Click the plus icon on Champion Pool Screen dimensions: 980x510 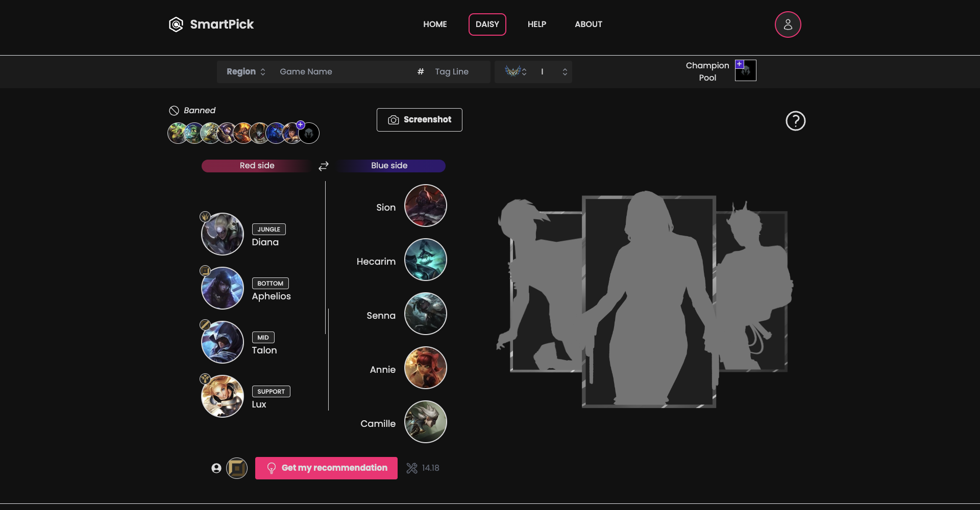(x=740, y=64)
